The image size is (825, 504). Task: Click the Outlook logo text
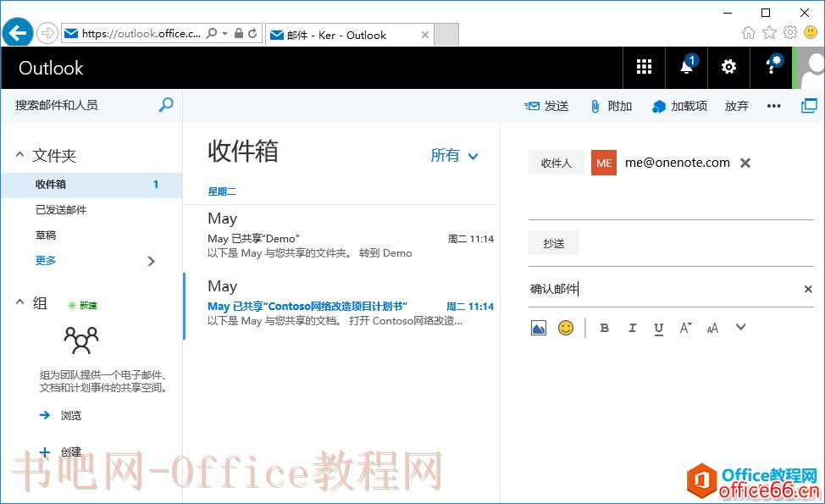pyautogui.click(x=51, y=68)
